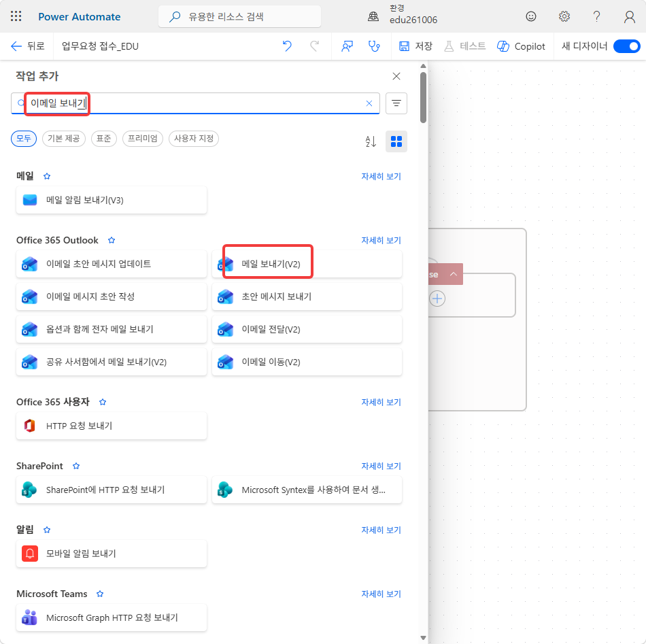Toggle the 새 디자이너 switch
Viewport: 646px width, 644px height.
click(x=627, y=46)
